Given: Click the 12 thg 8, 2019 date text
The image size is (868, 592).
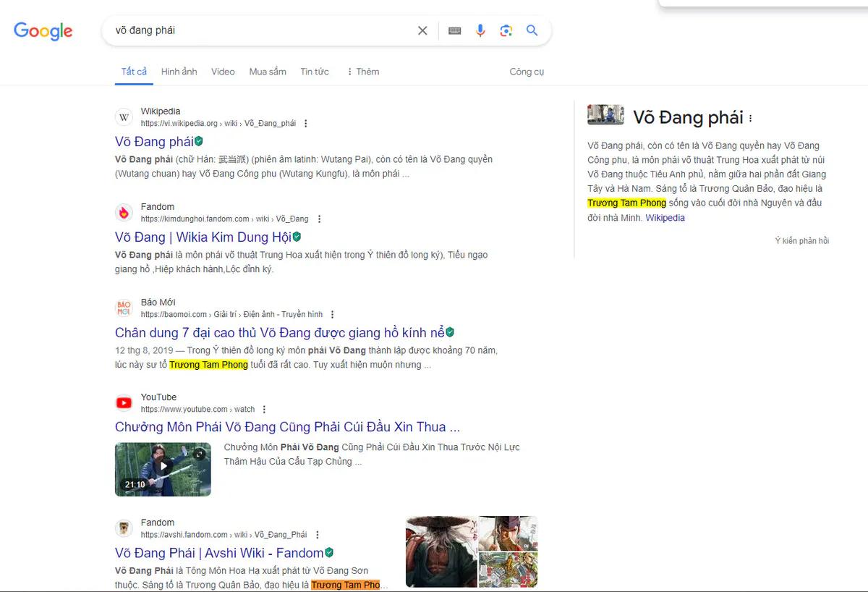Looking at the screenshot, I should click(145, 350).
